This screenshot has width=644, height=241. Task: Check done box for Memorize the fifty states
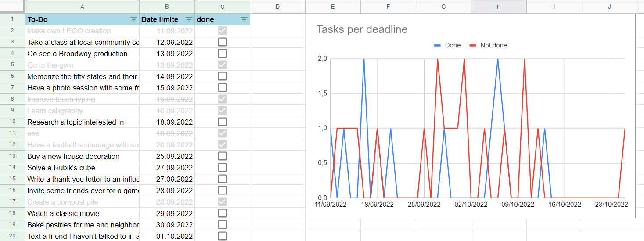click(x=223, y=76)
